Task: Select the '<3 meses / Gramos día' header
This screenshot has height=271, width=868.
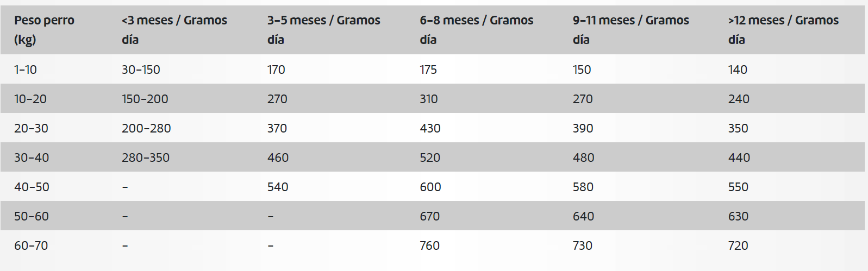Action: pos(174,30)
